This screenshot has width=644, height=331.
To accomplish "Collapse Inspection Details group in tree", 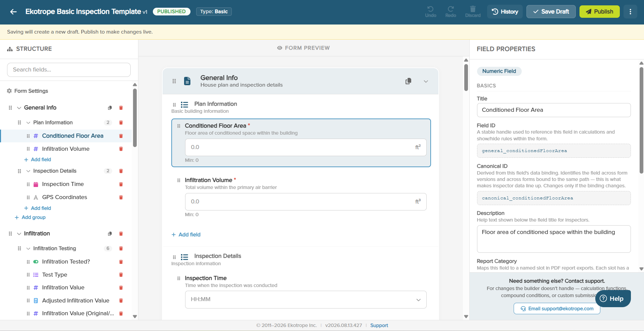I will 28,171.
